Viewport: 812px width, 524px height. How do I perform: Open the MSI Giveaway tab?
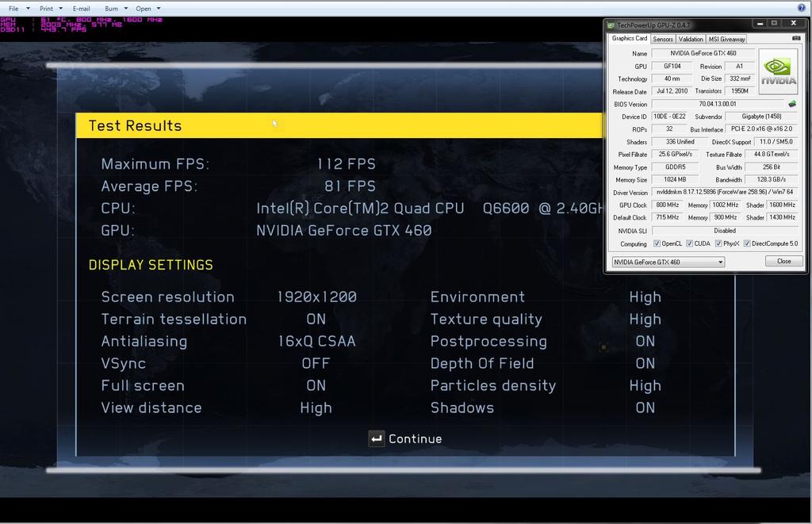point(726,39)
